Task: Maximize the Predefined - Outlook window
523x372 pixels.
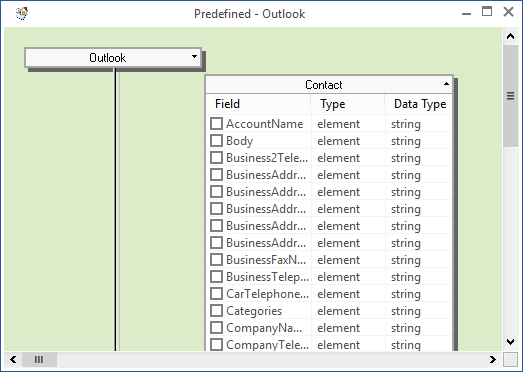Action: pos(487,12)
